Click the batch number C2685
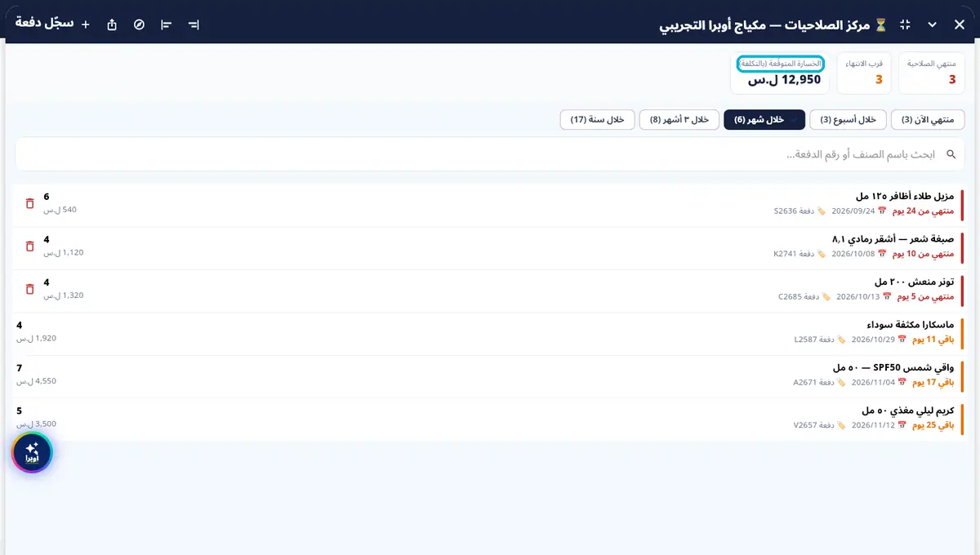This screenshot has height=555, width=980. pos(789,295)
